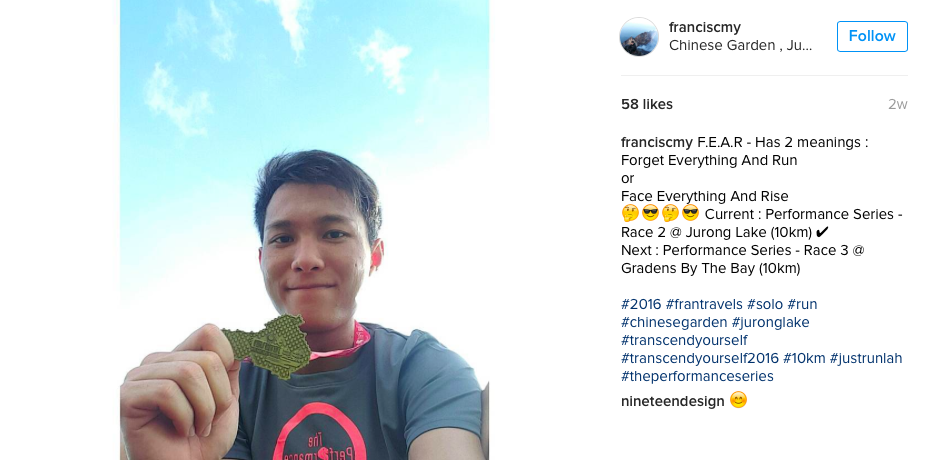Viewport: 930px width, 460px height.
Task: View the 58 likes list
Action: pos(646,104)
